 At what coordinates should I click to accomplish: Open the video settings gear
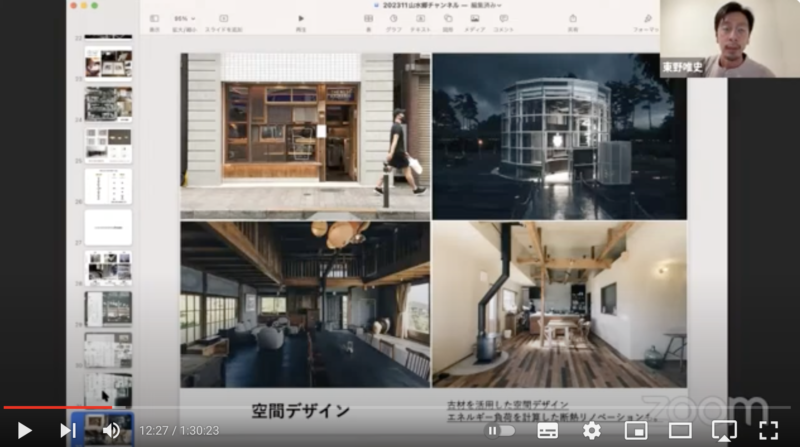(591, 430)
